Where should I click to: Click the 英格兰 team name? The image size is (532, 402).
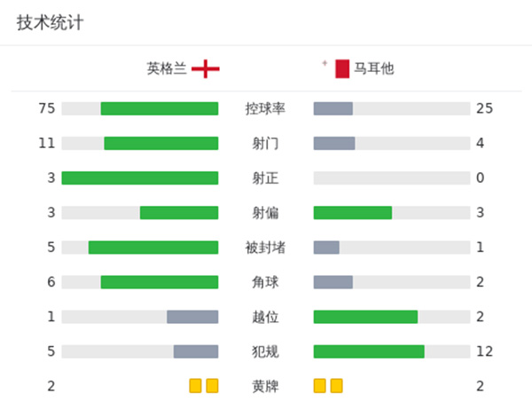tap(167, 68)
